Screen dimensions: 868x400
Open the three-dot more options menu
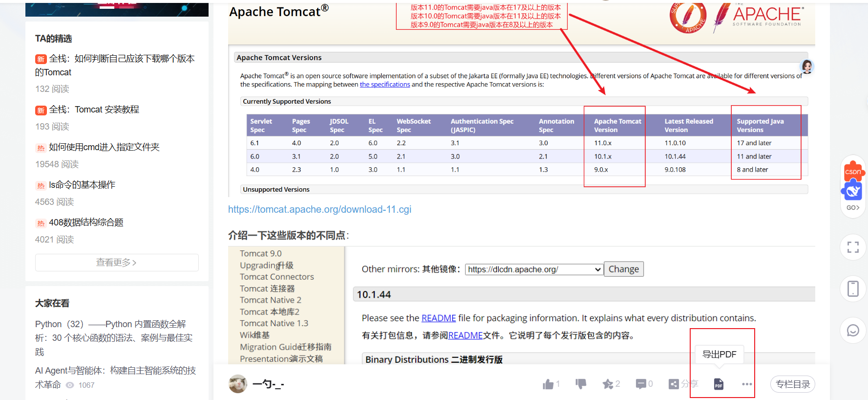(747, 384)
